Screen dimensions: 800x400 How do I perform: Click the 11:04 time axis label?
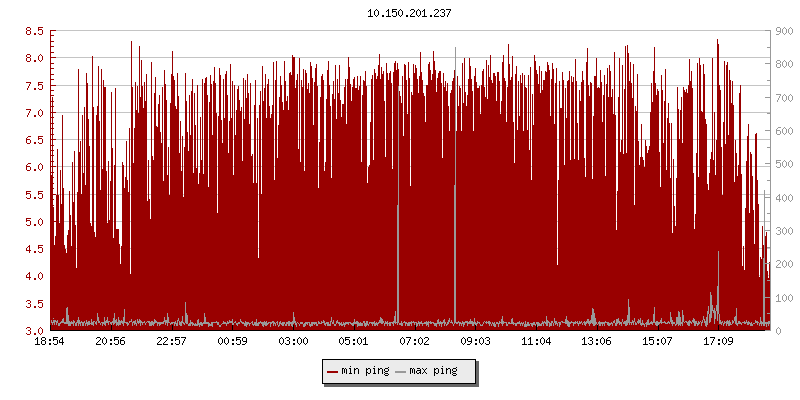(x=537, y=342)
